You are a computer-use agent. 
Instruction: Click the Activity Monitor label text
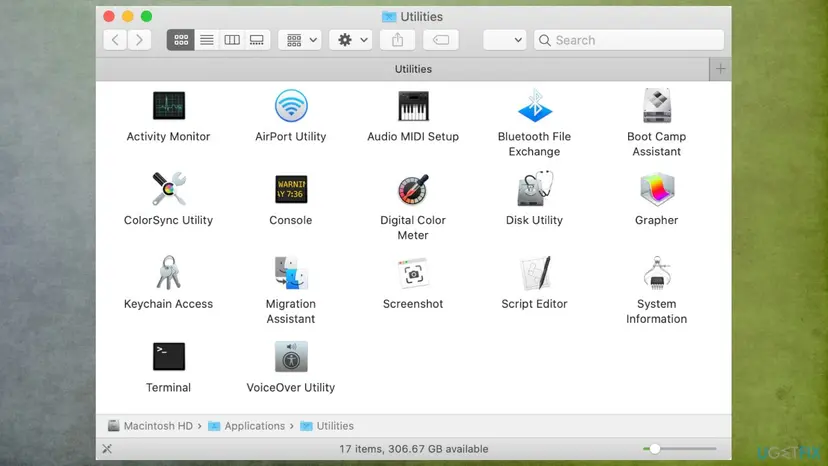pos(168,137)
